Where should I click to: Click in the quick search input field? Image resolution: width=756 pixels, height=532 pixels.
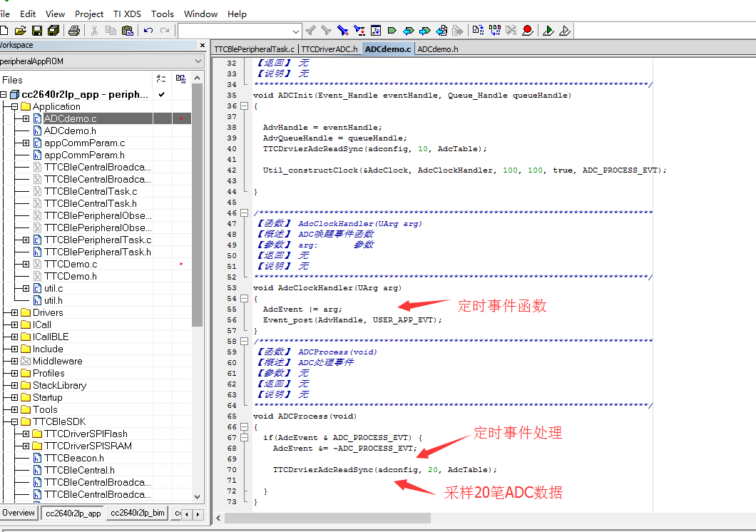click(235, 31)
